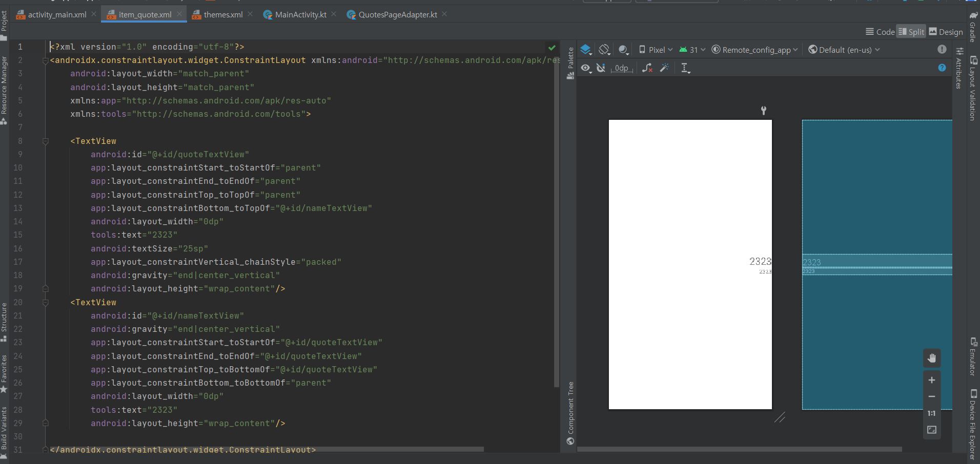Place the cursor on line number 30
980x464 pixels.
[x=18, y=436]
